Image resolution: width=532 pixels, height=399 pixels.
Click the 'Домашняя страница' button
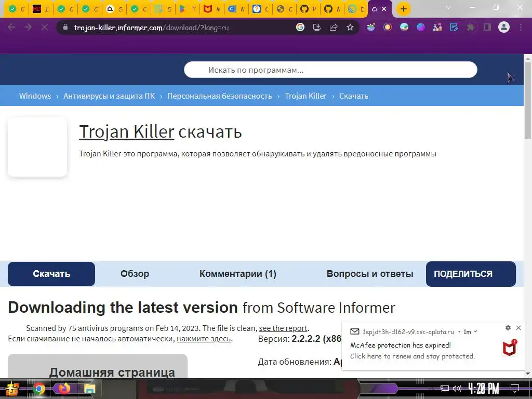point(98,366)
